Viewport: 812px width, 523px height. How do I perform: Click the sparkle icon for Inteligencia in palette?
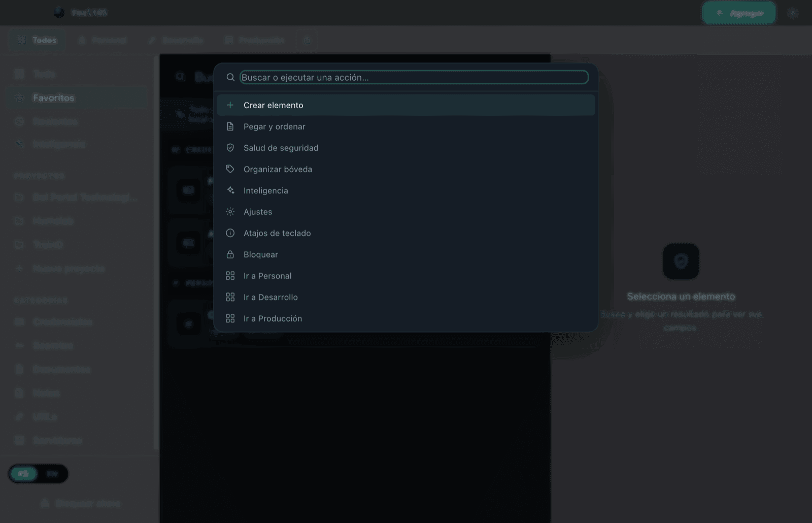tap(230, 190)
